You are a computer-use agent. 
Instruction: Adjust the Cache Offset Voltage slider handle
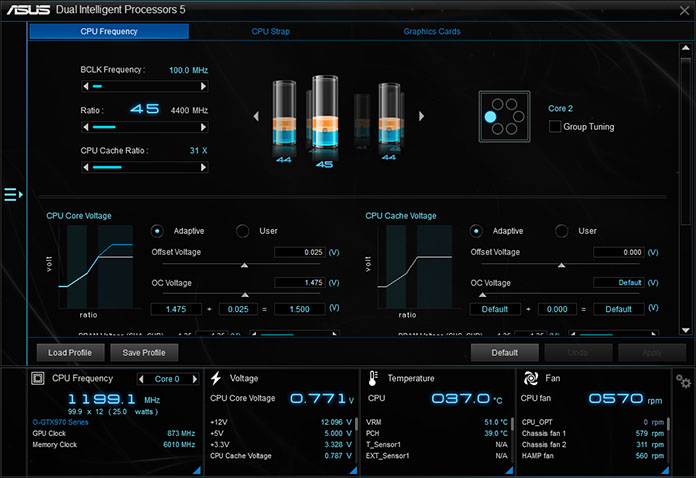click(562, 265)
